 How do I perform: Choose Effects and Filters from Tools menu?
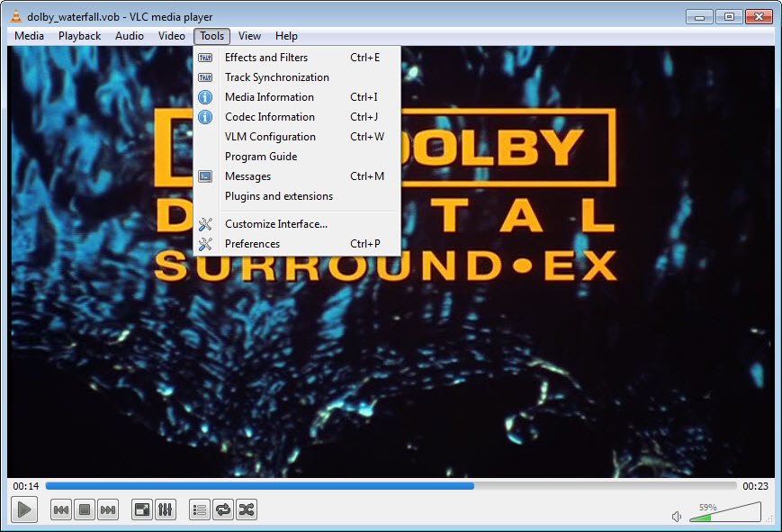click(297, 58)
